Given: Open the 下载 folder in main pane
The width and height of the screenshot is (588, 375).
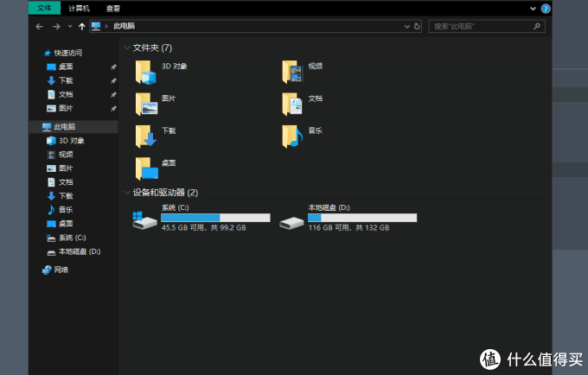Looking at the screenshot, I should point(146,137).
